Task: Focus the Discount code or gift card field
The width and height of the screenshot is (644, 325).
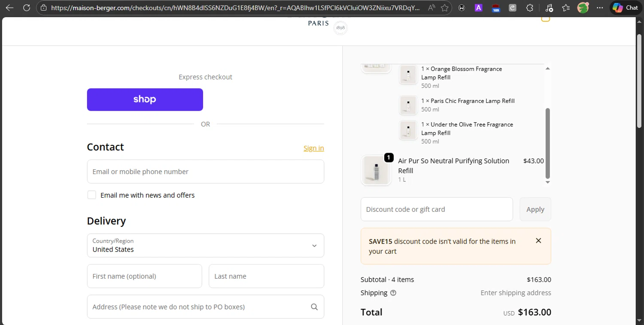Action: pos(437,209)
